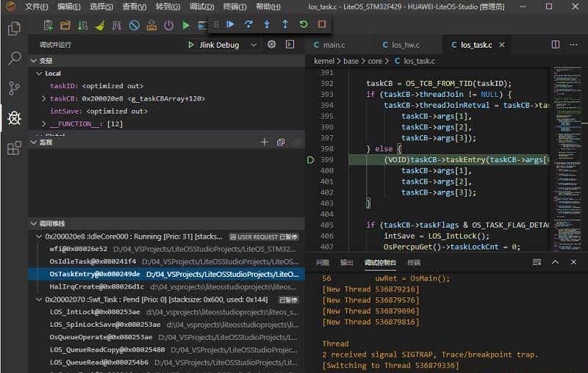Image resolution: width=588 pixels, height=373 pixels.
Task: Click the green start debugging toolbar icon
Action: tap(186, 25)
